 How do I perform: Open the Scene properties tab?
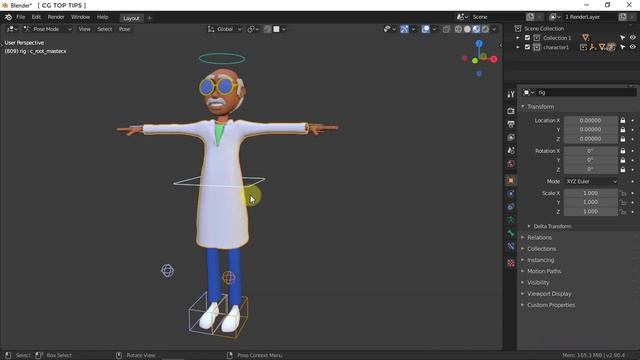[511, 150]
